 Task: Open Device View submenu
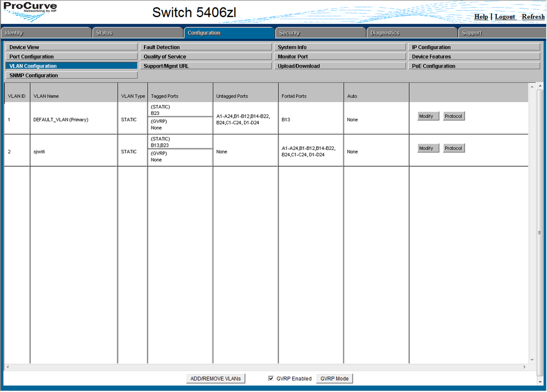coord(72,47)
